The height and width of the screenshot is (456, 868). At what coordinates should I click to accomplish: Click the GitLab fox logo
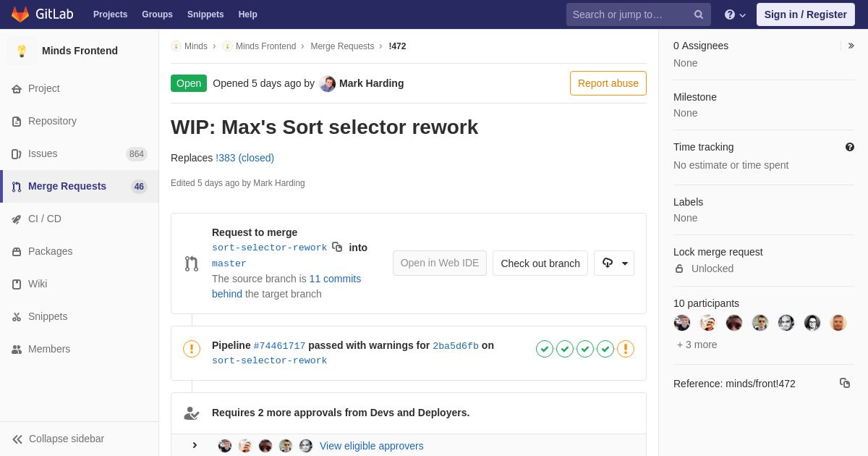click(x=20, y=14)
